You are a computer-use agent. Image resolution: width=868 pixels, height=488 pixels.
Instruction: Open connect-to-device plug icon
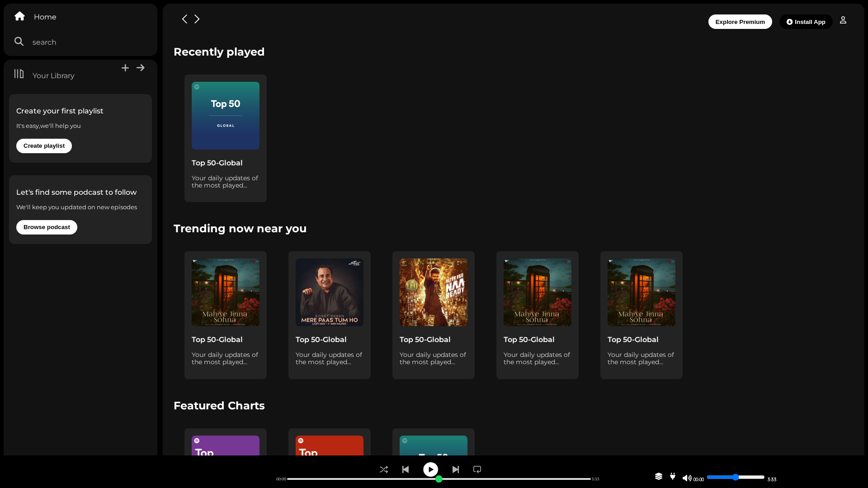673,476
